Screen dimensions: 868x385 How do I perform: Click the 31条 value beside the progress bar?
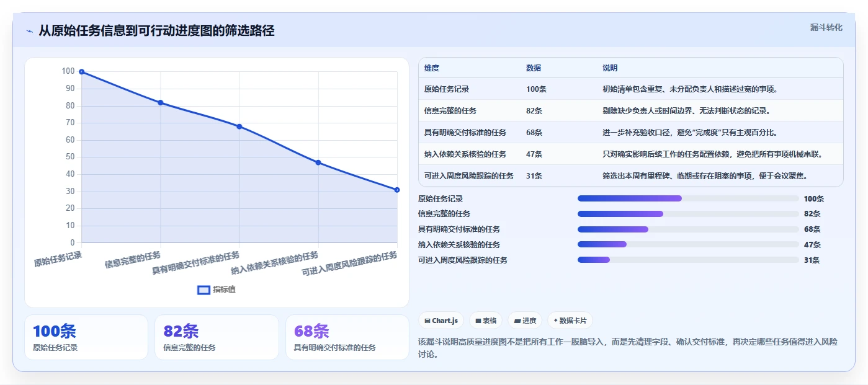pyautogui.click(x=812, y=260)
